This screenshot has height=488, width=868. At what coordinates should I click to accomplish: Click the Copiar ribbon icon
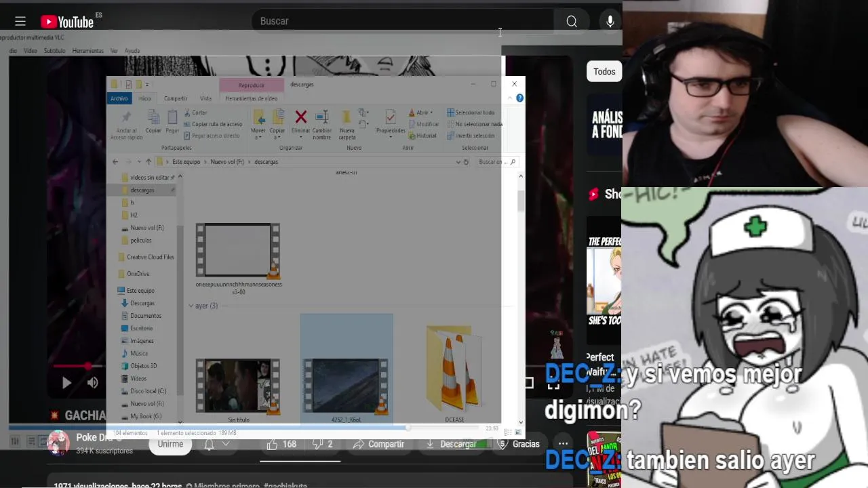pyautogui.click(x=153, y=118)
